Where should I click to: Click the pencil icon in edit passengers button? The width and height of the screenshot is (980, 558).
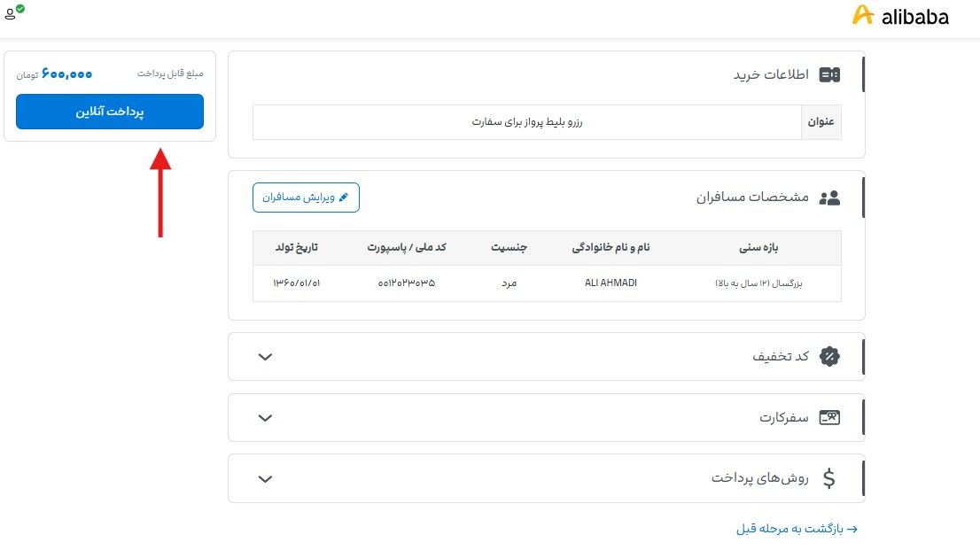coord(343,198)
